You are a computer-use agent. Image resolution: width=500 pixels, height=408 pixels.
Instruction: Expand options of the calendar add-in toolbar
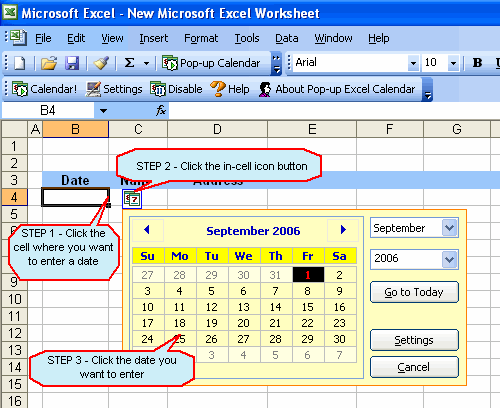427,90
